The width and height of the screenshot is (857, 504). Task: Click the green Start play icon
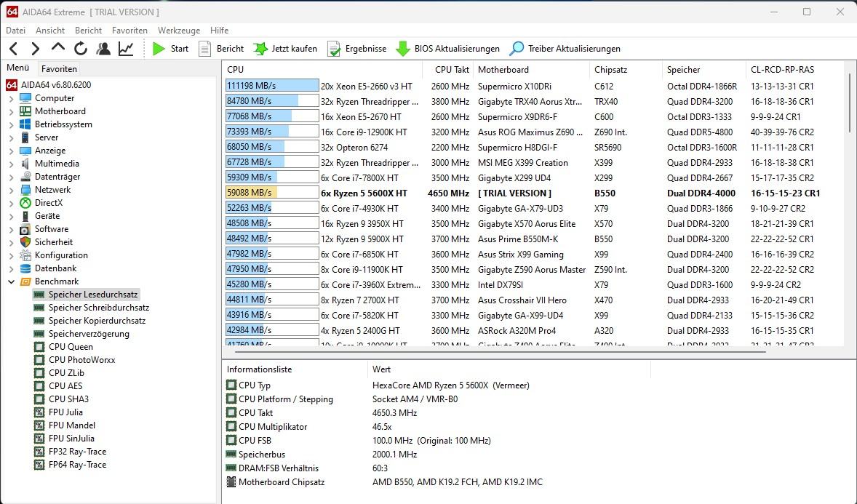click(159, 49)
